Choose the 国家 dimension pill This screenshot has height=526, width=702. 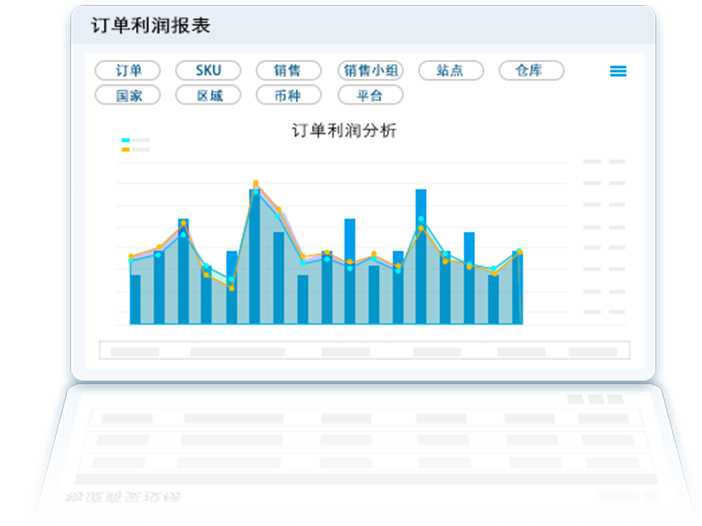(128, 96)
